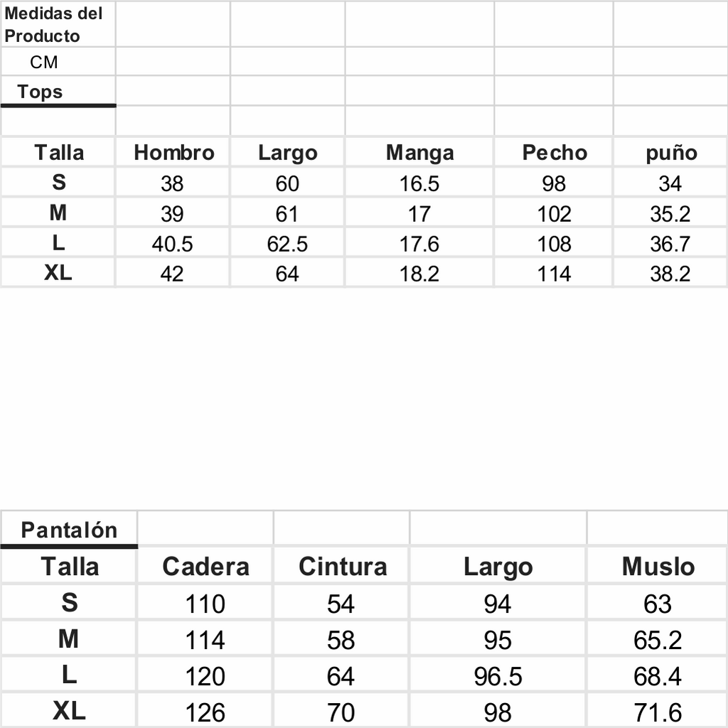
Task: Click the 62.5 Largo value in Tops table
Action: [287, 243]
